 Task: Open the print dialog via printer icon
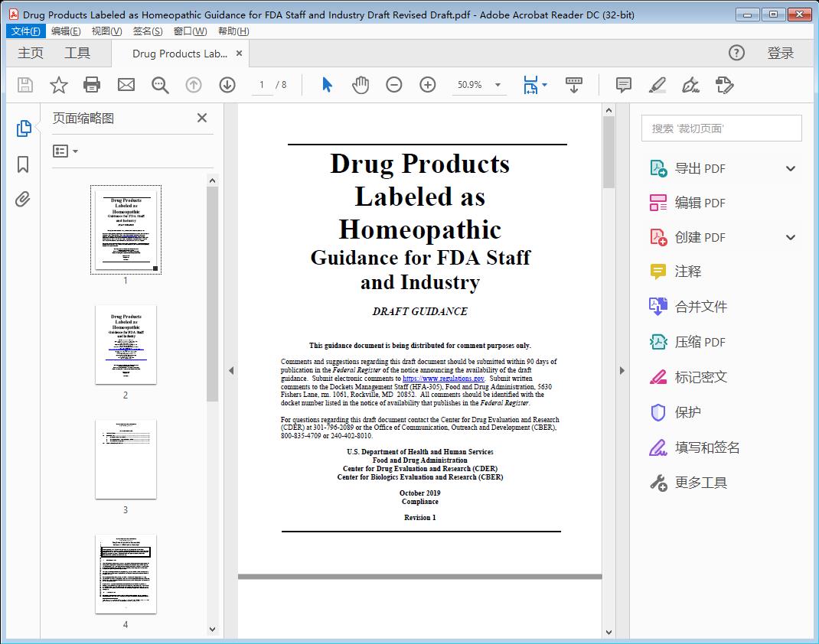[x=92, y=85]
